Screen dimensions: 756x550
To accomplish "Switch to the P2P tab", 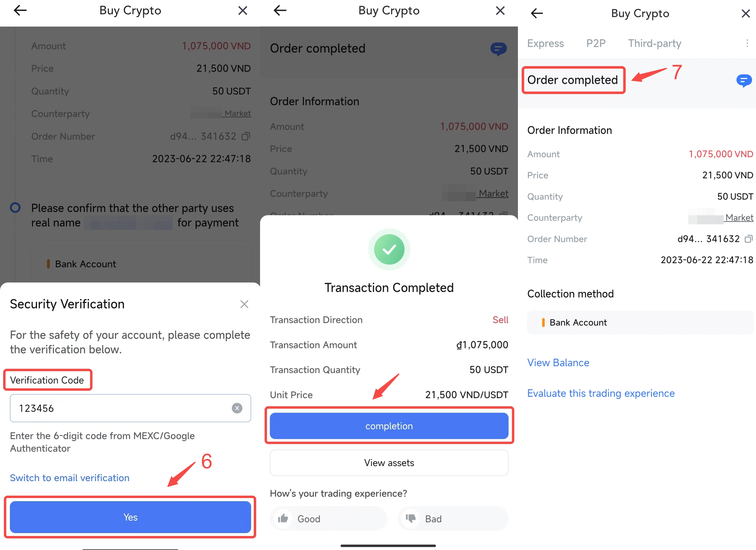I will coord(596,43).
